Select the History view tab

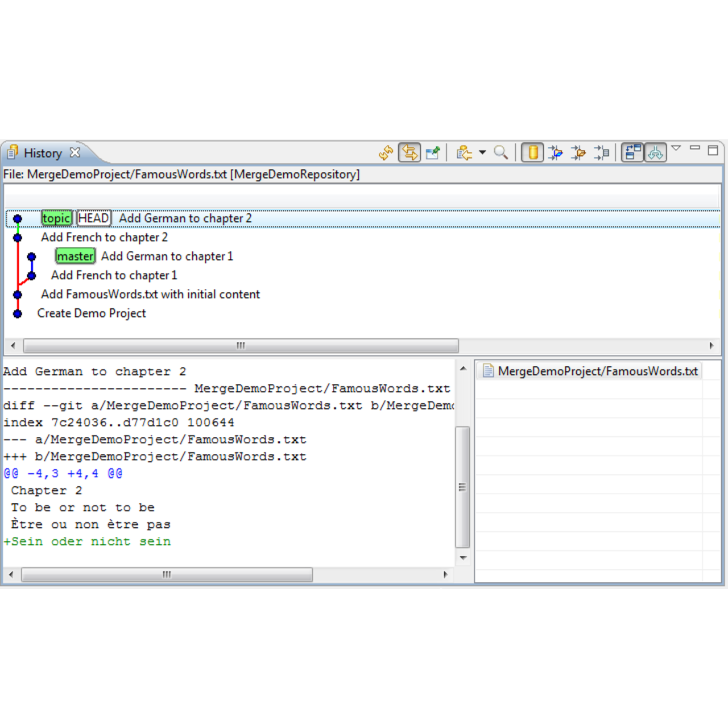pyautogui.click(x=43, y=153)
